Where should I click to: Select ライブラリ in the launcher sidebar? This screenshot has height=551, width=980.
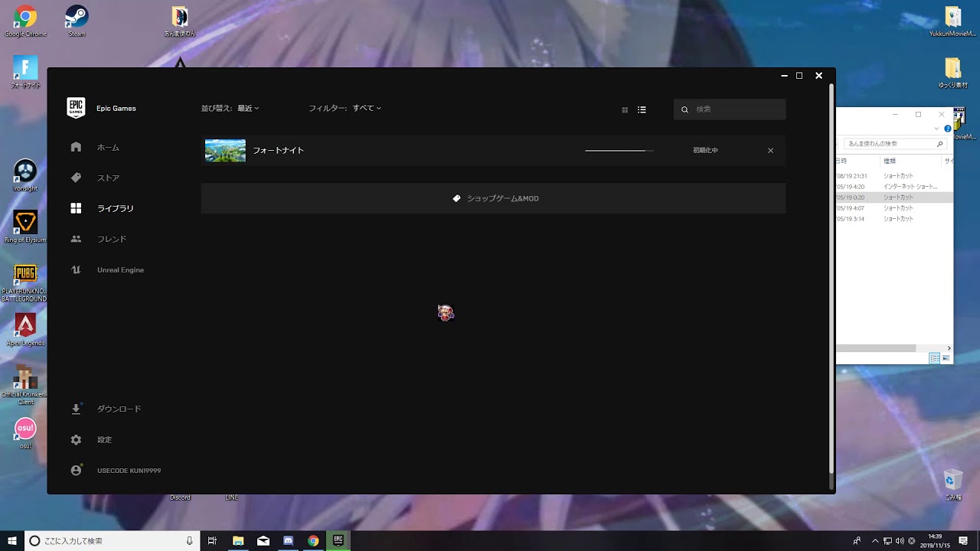pyautogui.click(x=102, y=208)
